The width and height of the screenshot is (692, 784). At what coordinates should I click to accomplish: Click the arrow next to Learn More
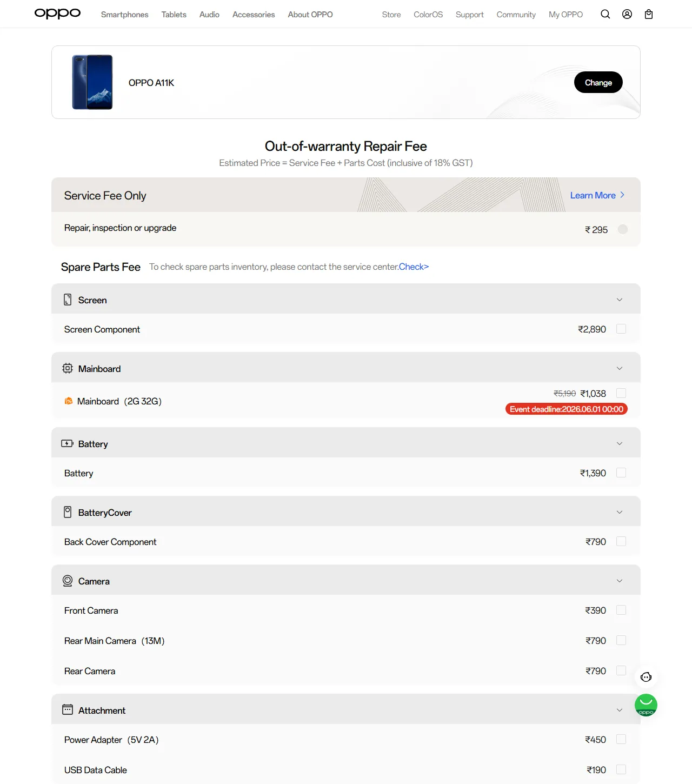(622, 195)
